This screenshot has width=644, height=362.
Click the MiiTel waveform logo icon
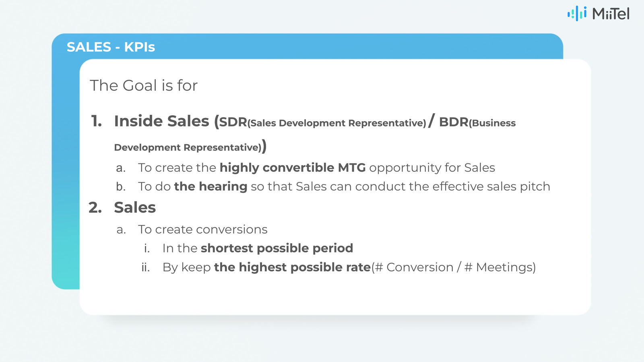[x=577, y=14]
